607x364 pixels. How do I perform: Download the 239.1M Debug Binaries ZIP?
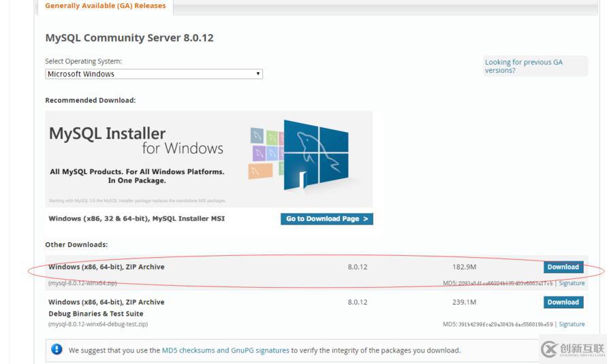[x=563, y=302]
